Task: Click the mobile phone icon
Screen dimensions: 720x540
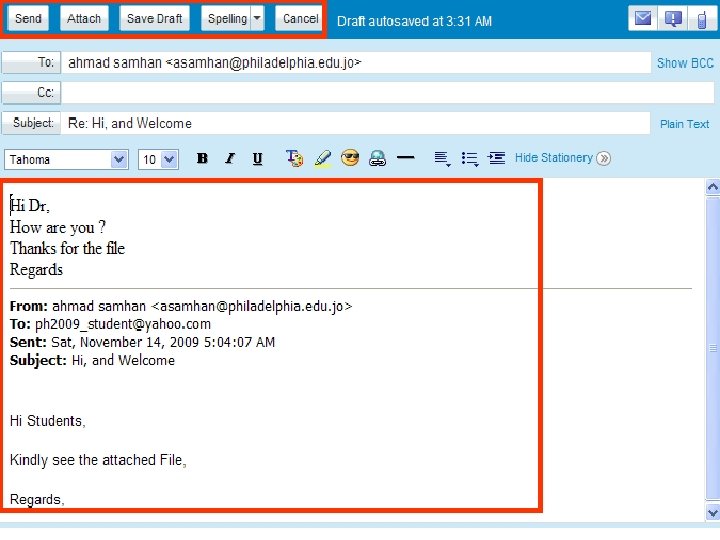Action: pos(703,19)
